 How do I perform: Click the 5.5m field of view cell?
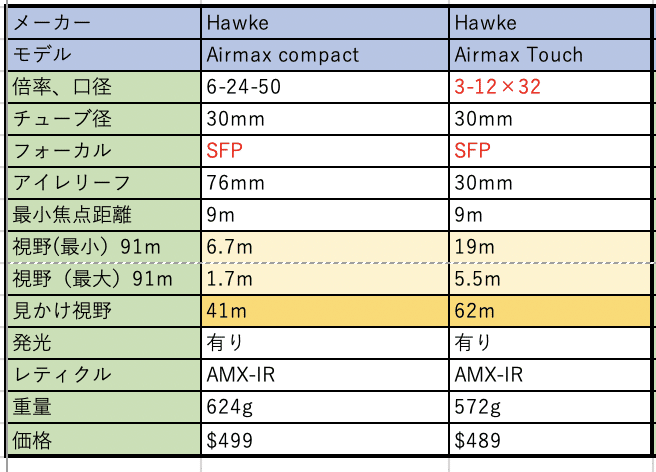point(550,278)
